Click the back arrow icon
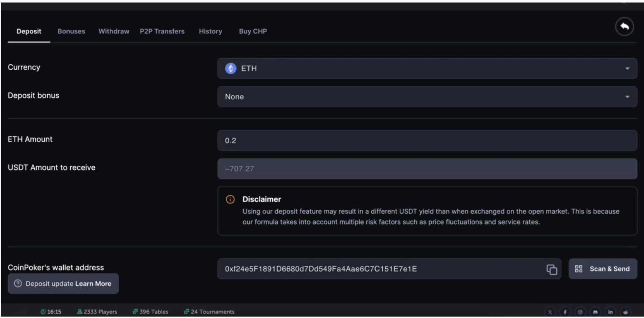 click(624, 27)
